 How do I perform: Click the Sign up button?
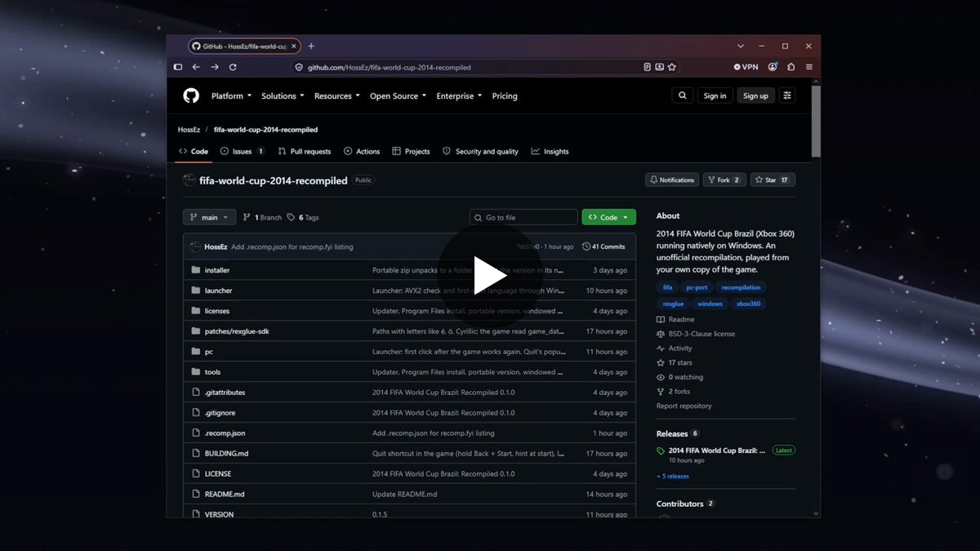click(x=755, y=96)
